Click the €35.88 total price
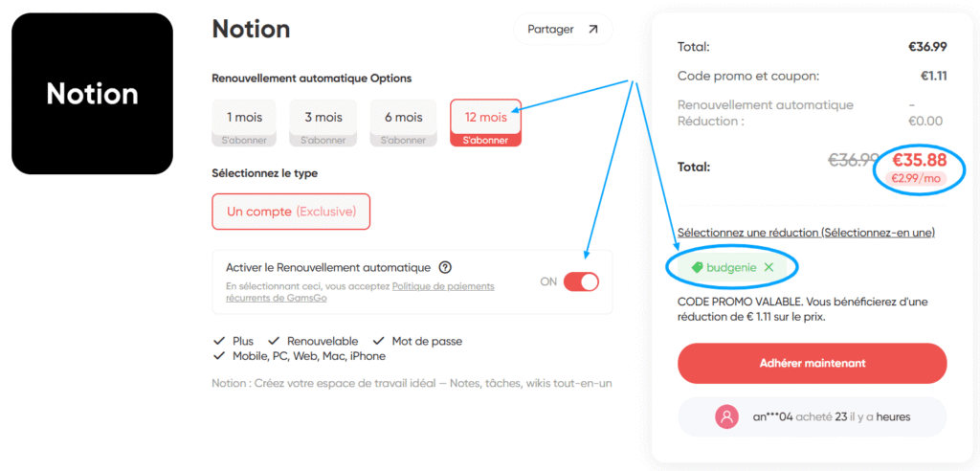 click(x=919, y=161)
